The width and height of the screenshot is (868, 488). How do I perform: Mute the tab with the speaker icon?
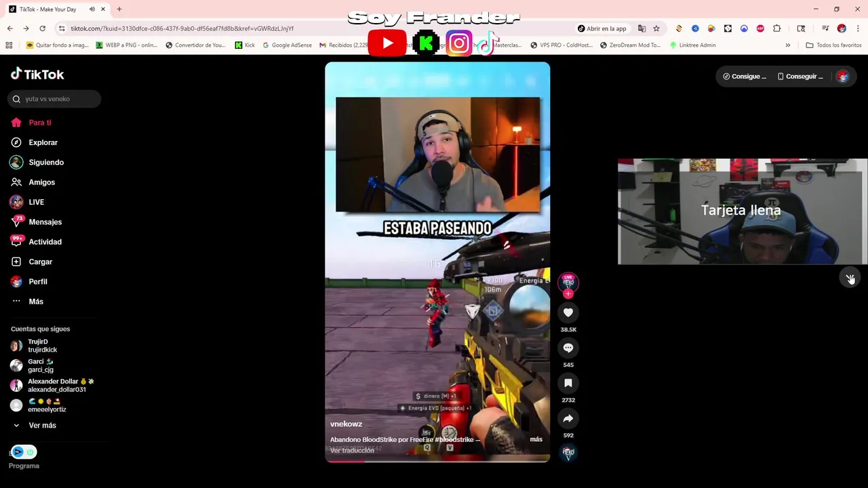(x=92, y=9)
